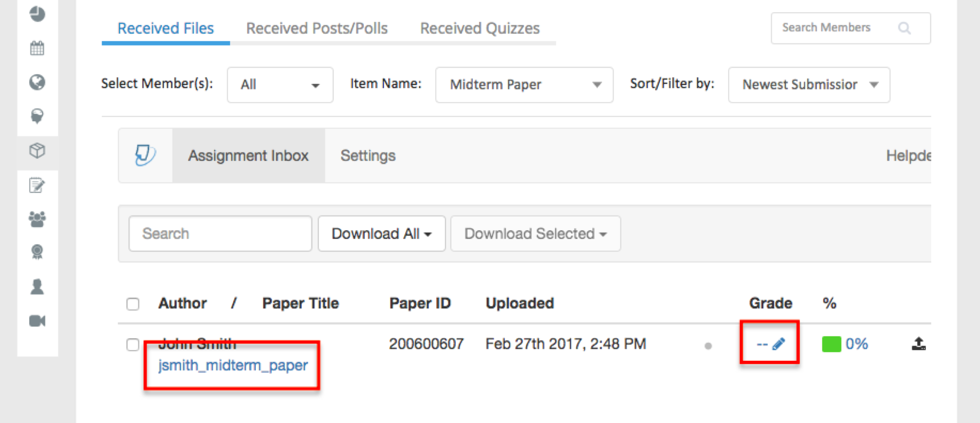This screenshot has width=980, height=423.
Task: Open the notepad edit sidebar icon
Action: pyautogui.click(x=37, y=185)
